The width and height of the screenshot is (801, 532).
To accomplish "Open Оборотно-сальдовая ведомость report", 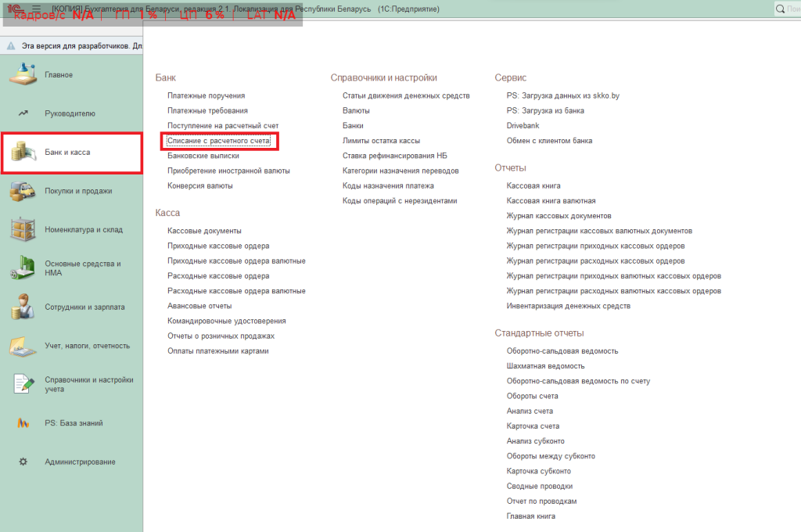I will coord(562,350).
